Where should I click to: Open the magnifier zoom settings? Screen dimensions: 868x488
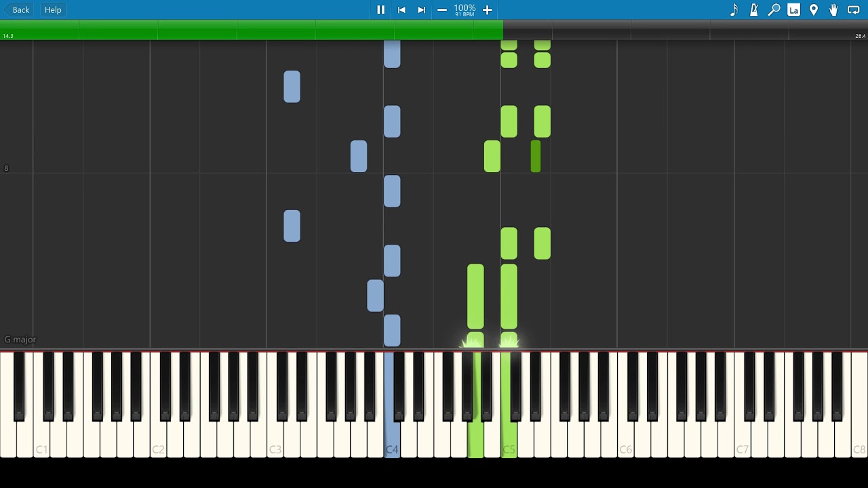pyautogui.click(x=774, y=9)
